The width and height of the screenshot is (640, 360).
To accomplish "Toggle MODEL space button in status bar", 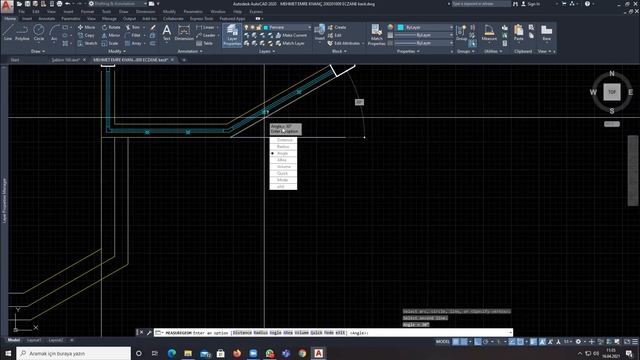I will (442, 342).
